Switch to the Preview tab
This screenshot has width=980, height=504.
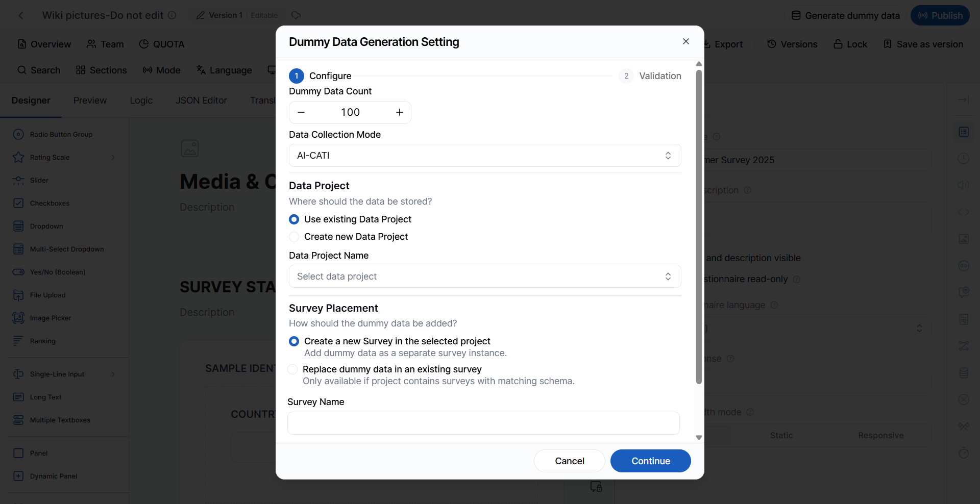[90, 100]
